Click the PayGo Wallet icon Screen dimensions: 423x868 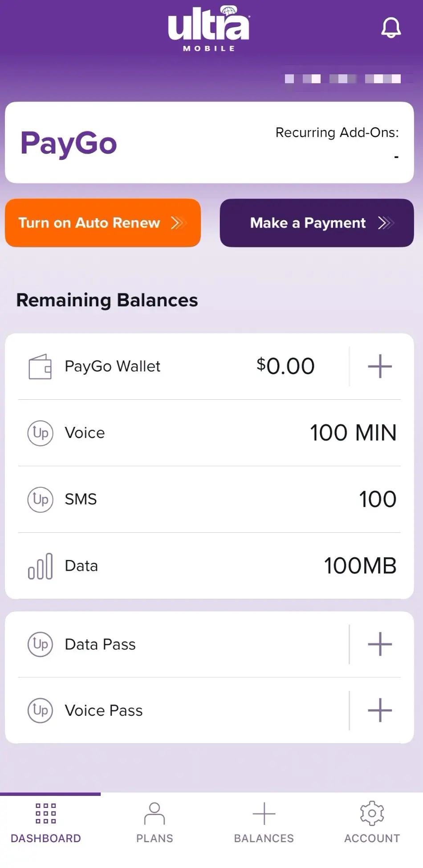[40, 366]
